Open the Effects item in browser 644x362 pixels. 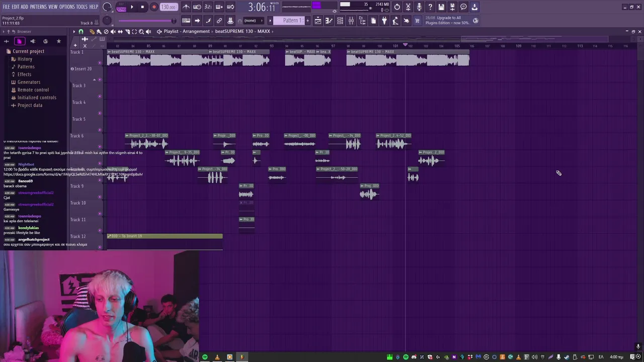24,74
